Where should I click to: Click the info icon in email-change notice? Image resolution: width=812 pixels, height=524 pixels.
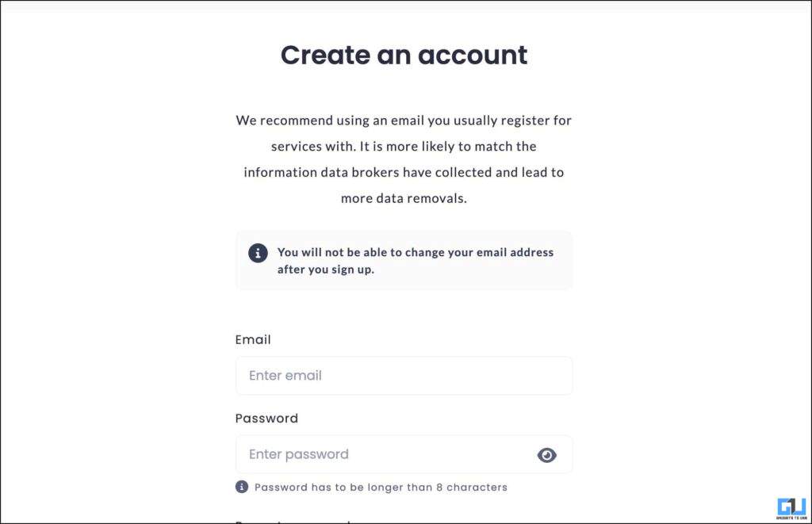(x=258, y=253)
